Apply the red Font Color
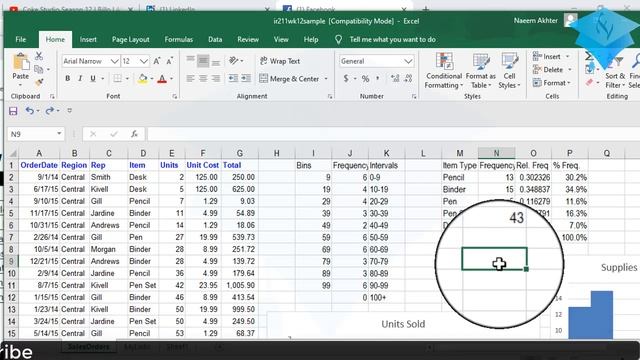Image resolution: width=640 pixels, height=360 pixels. (x=162, y=78)
